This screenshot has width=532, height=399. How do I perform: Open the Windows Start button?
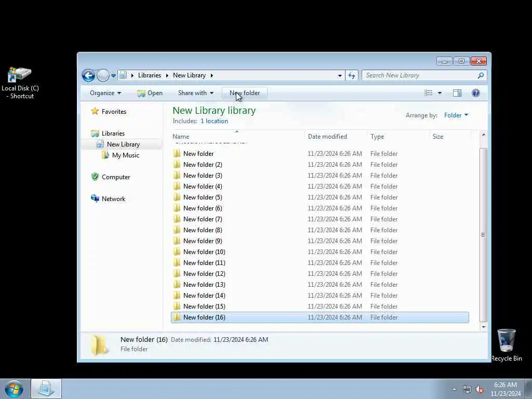point(14,389)
